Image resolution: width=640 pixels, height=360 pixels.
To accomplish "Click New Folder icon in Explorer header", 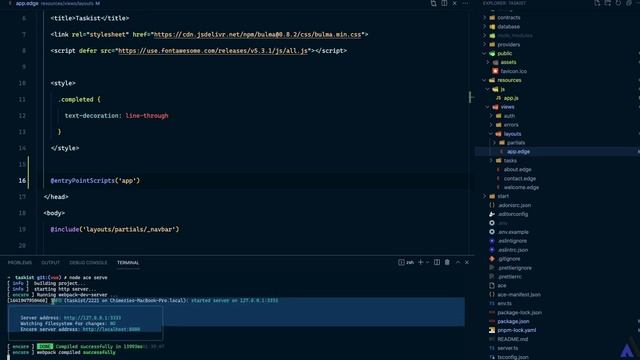I will tap(608, 3).
